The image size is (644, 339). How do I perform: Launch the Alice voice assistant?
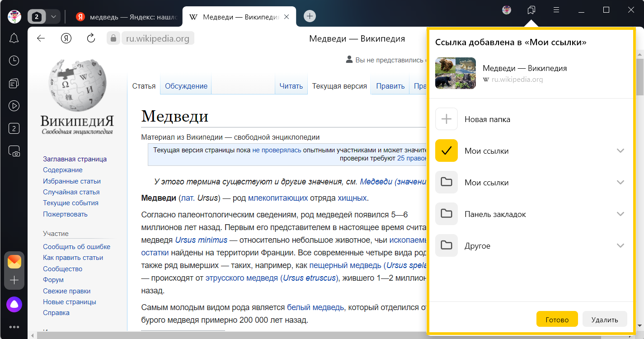(x=14, y=304)
